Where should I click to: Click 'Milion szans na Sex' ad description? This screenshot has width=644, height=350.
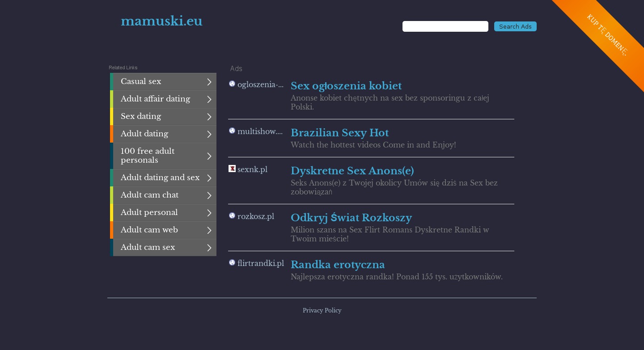click(x=390, y=234)
